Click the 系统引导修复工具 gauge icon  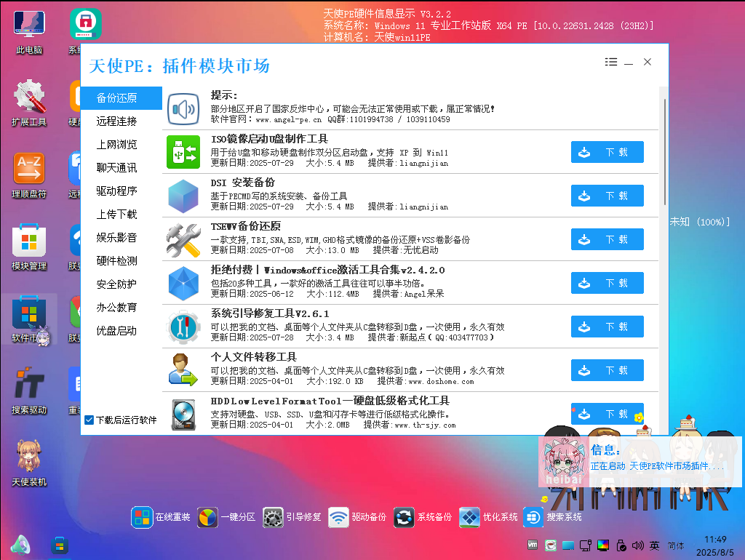(x=183, y=327)
